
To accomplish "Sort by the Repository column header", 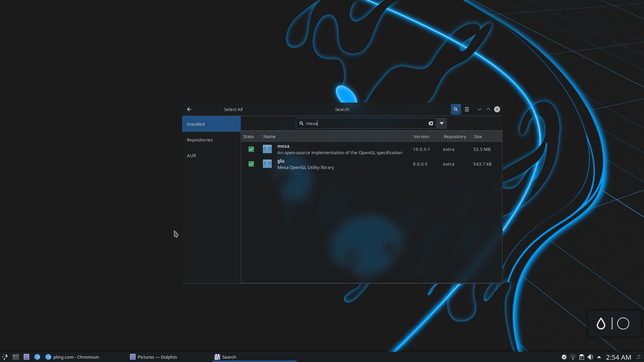I will [x=457, y=136].
